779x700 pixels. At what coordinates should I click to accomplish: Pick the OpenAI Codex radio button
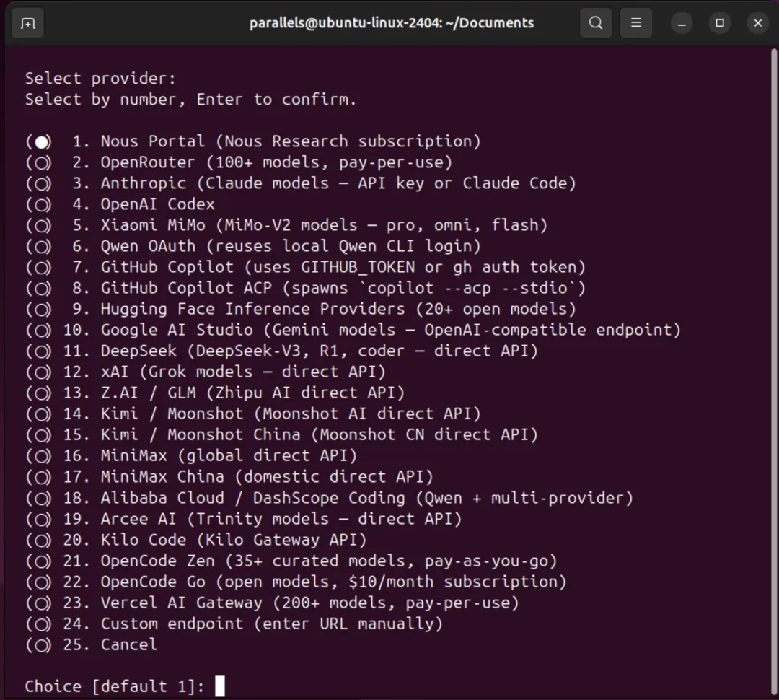coord(42,205)
